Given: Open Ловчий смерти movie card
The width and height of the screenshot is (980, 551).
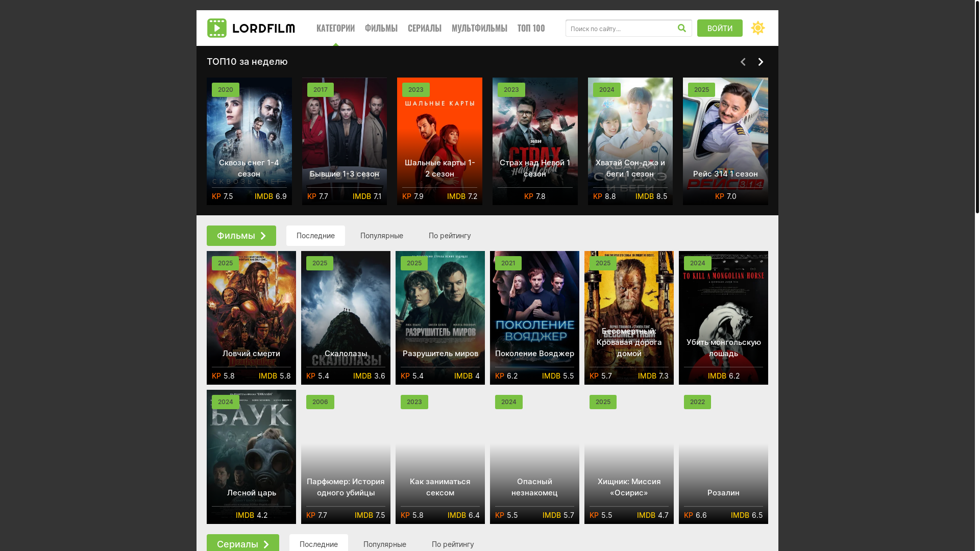Looking at the screenshot, I should coord(251,317).
